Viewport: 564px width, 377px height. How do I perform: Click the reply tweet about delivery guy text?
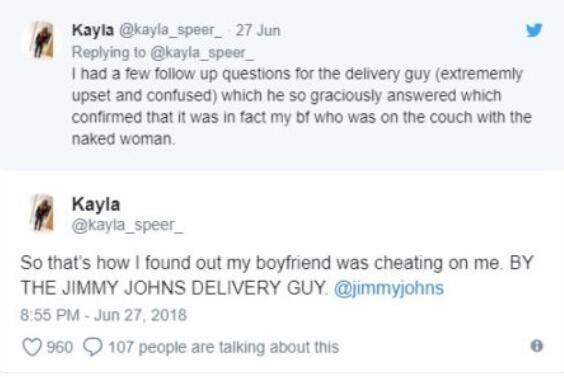[301, 106]
